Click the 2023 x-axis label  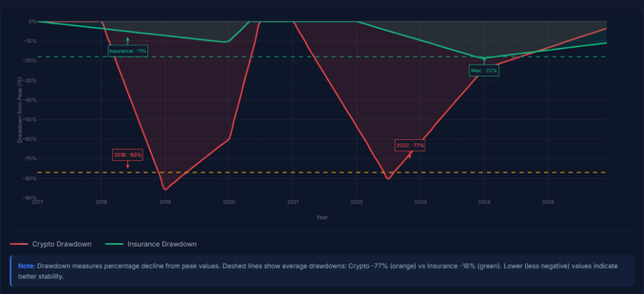pyautogui.click(x=421, y=202)
